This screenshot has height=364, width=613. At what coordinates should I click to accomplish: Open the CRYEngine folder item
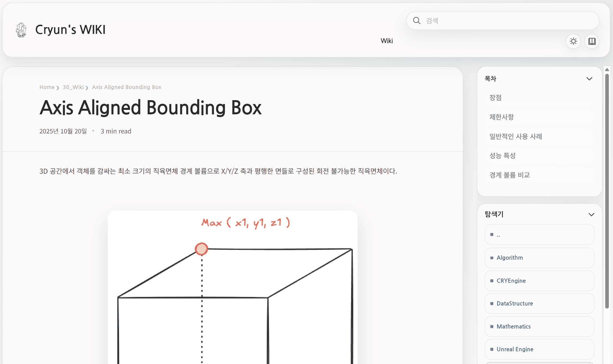[511, 281]
